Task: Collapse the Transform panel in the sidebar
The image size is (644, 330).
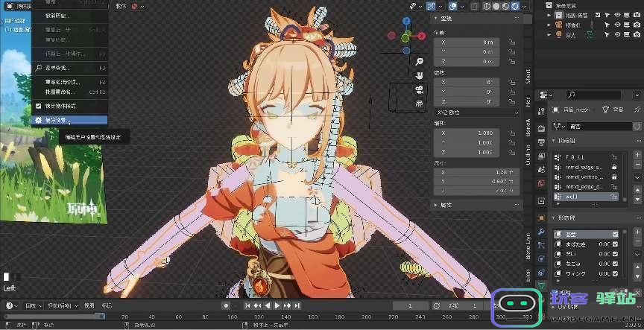Action: pyautogui.click(x=437, y=19)
